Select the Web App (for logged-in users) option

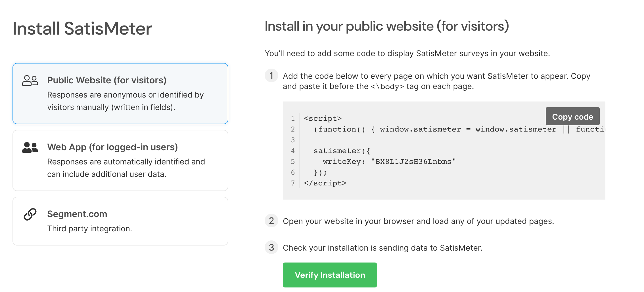point(120,160)
